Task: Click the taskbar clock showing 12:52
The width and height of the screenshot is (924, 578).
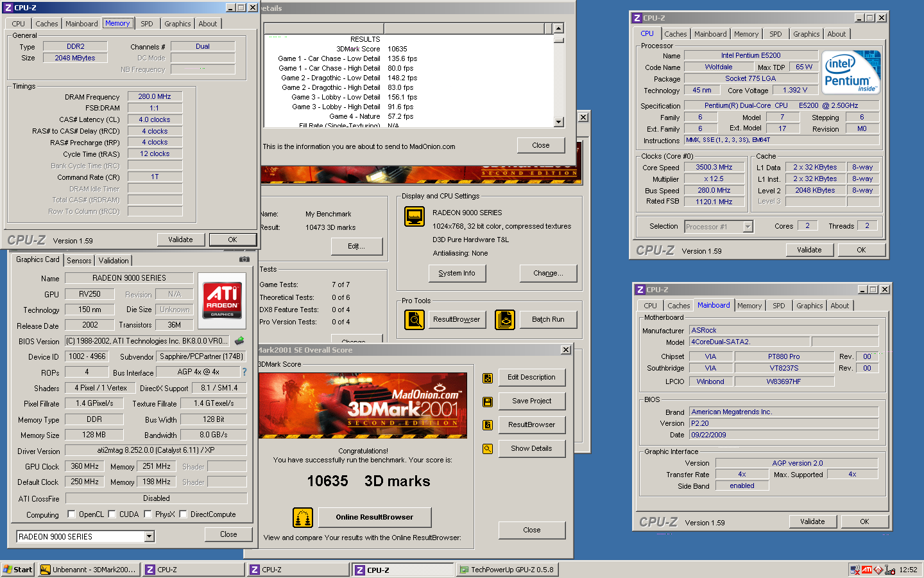Action: (x=908, y=570)
